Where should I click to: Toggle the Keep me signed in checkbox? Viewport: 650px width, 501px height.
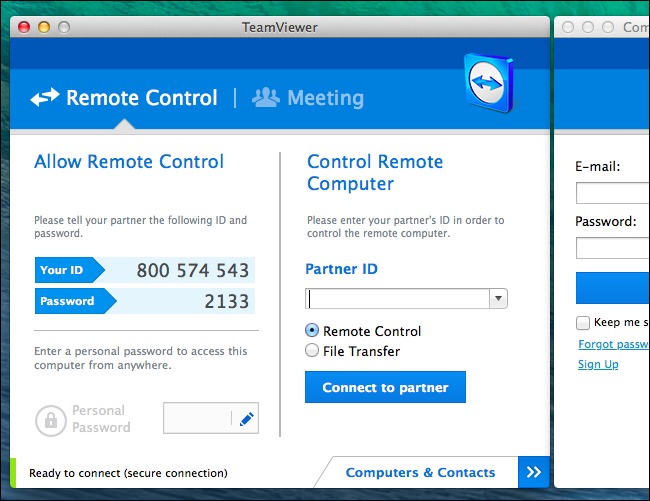point(583,322)
